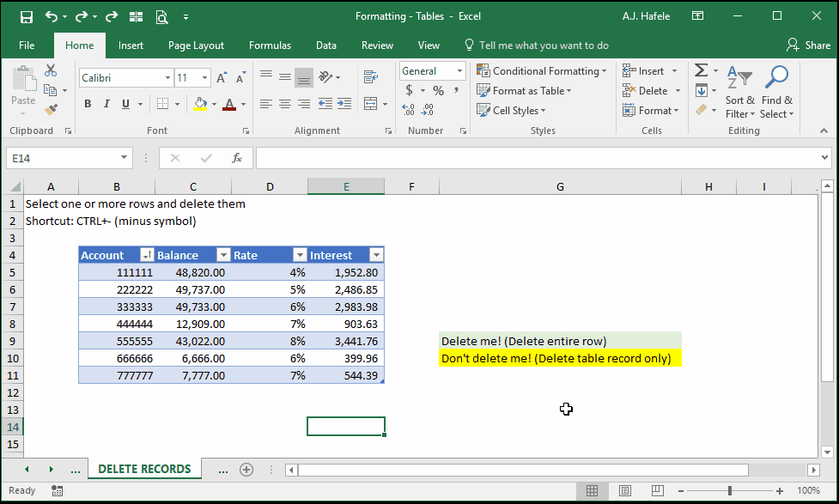Click the Merge & Center icon
839x504 pixels.
pos(371,103)
